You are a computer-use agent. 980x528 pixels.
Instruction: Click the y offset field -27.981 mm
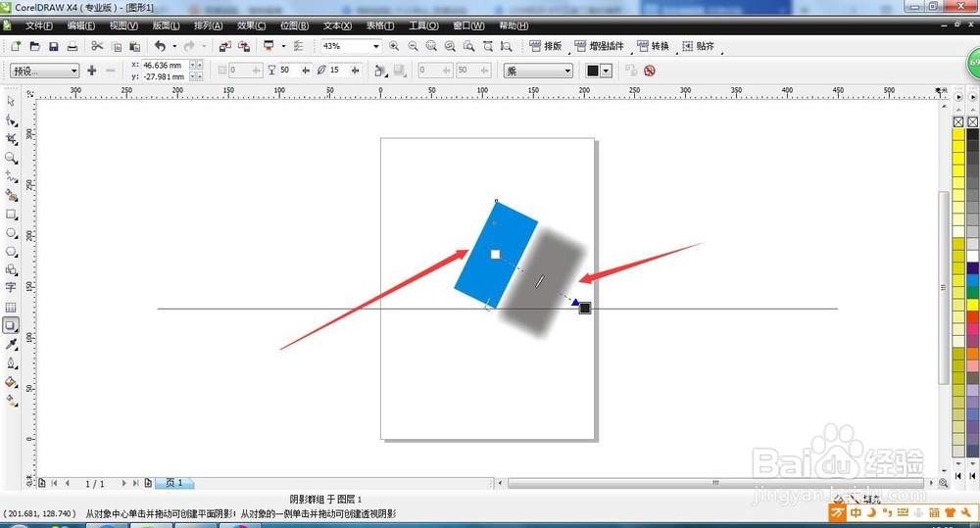pyautogui.click(x=165, y=76)
